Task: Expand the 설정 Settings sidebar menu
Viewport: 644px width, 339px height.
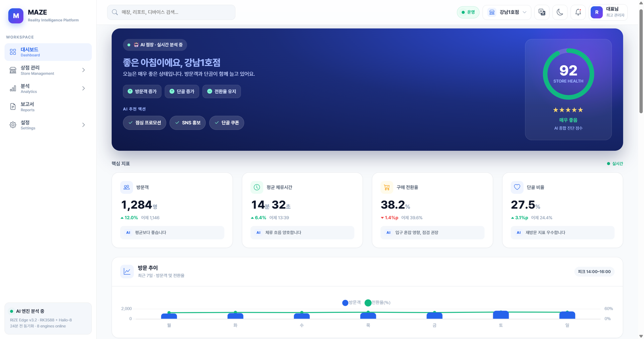Action: click(x=48, y=125)
